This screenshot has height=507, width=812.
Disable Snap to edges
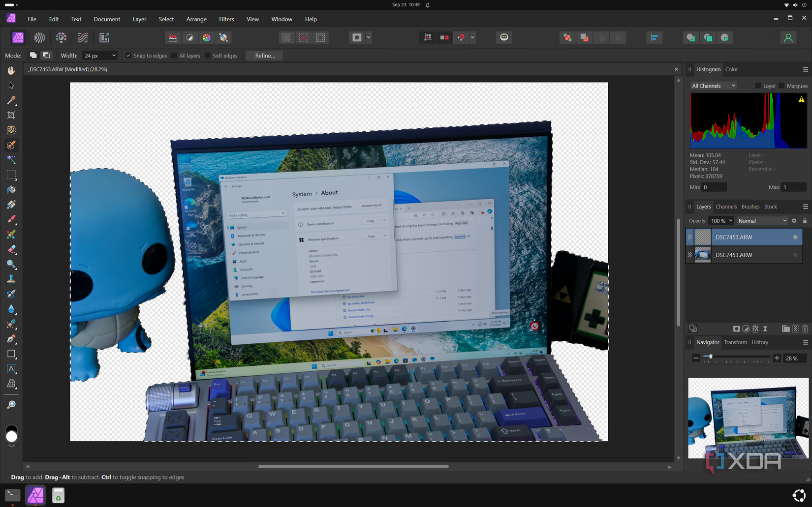click(128, 56)
